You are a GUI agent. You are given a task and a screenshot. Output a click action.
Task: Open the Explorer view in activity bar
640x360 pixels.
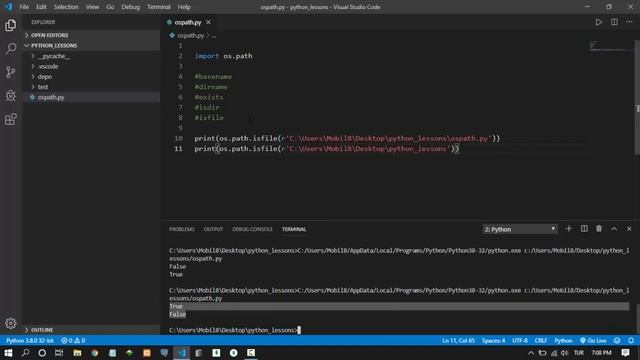point(11,25)
